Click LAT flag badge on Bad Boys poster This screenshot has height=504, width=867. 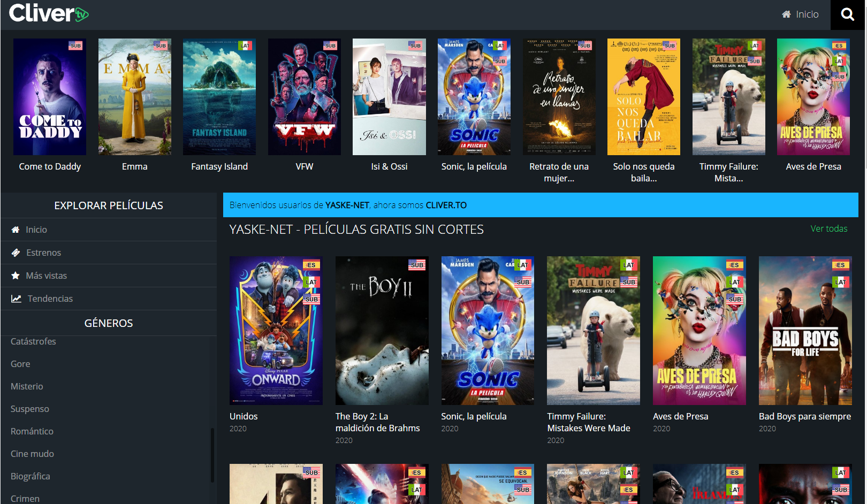(x=840, y=282)
